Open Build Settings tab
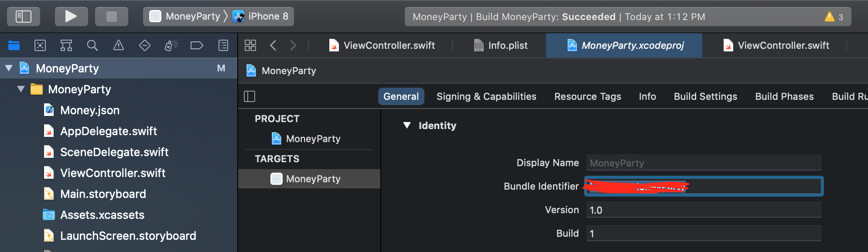The height and width of the screenshot is (252, 868). coord(705,96)
